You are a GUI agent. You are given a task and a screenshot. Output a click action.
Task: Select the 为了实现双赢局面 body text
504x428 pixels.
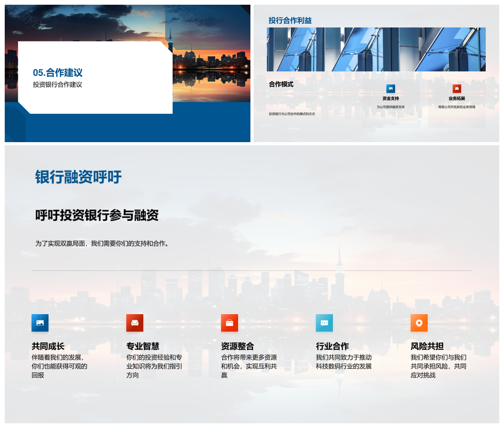coord(102,243)
